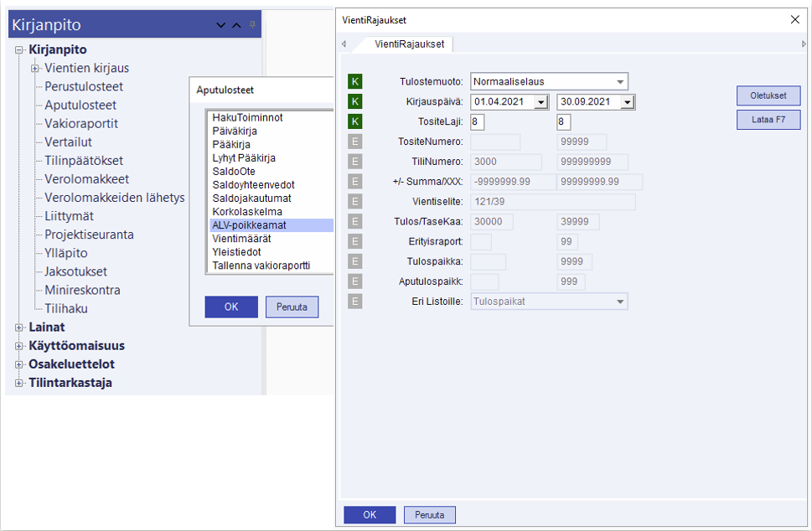Click the up chevron in Kirjanpito header

pos(236,25)
